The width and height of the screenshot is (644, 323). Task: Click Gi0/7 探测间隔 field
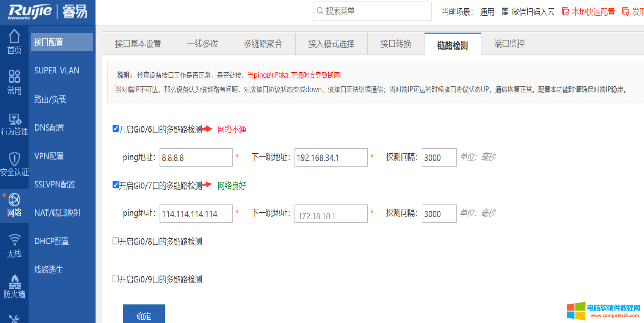point(439,214)
